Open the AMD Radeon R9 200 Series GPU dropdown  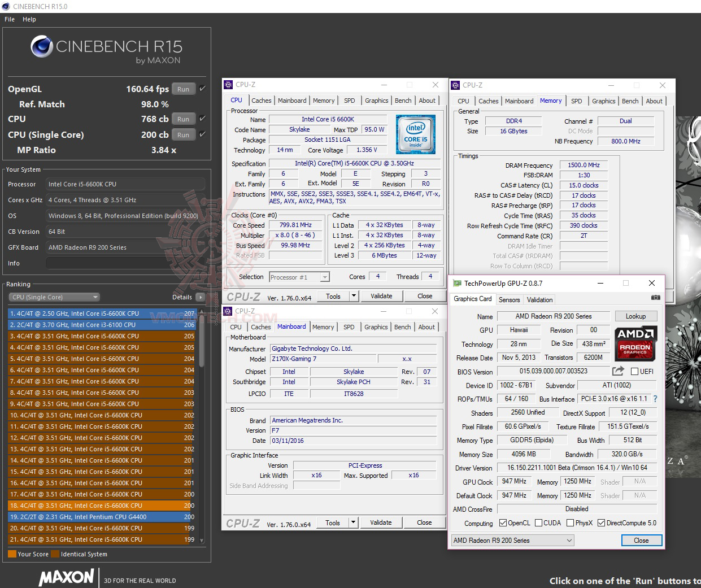point(513,541)
